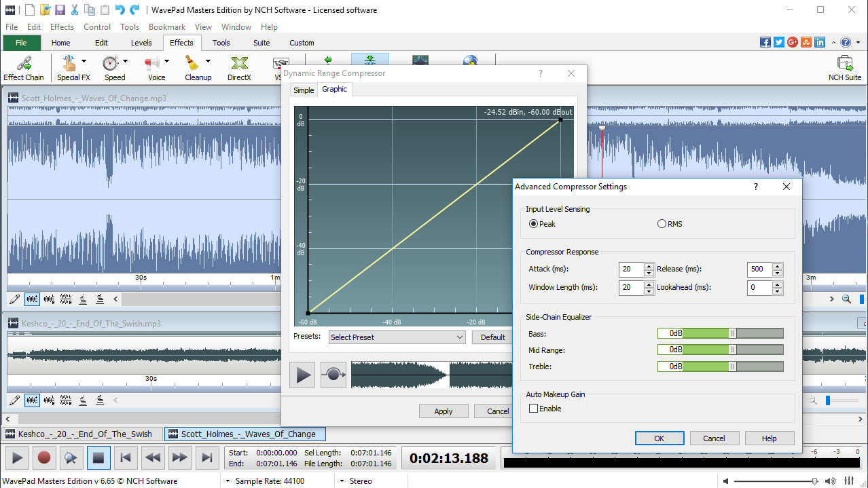Click the Save icon in title bar

click(60, 10)
